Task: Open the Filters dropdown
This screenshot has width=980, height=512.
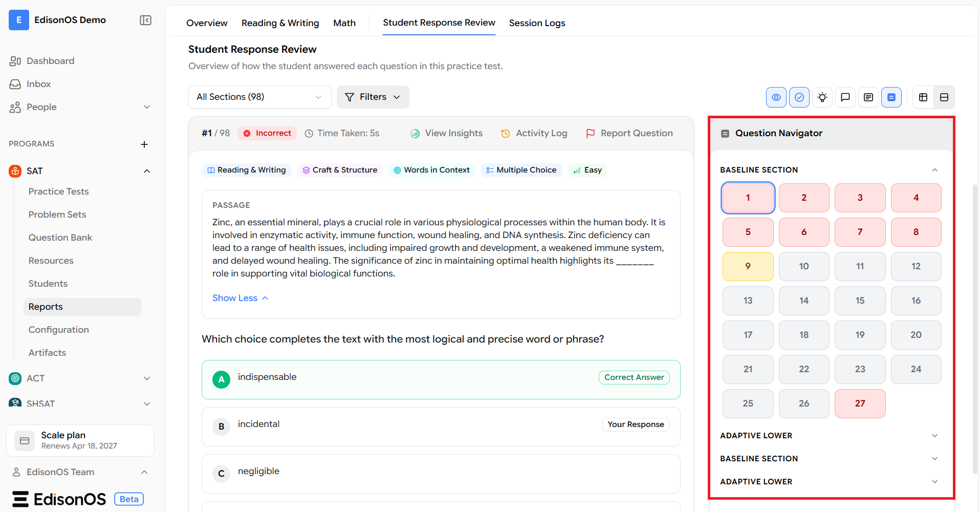Action: pos(373,97)
